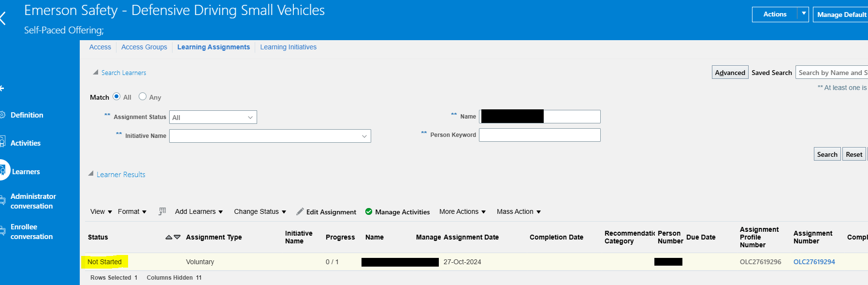This screenshot has height=285, width=868.
Task: Click the Search button
Action: 827,154
